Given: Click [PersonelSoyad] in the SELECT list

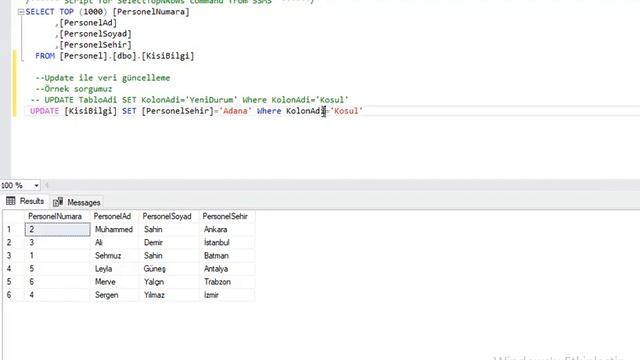Looking at the screenshot, I should pyautogui.click(x=96, y=34).
